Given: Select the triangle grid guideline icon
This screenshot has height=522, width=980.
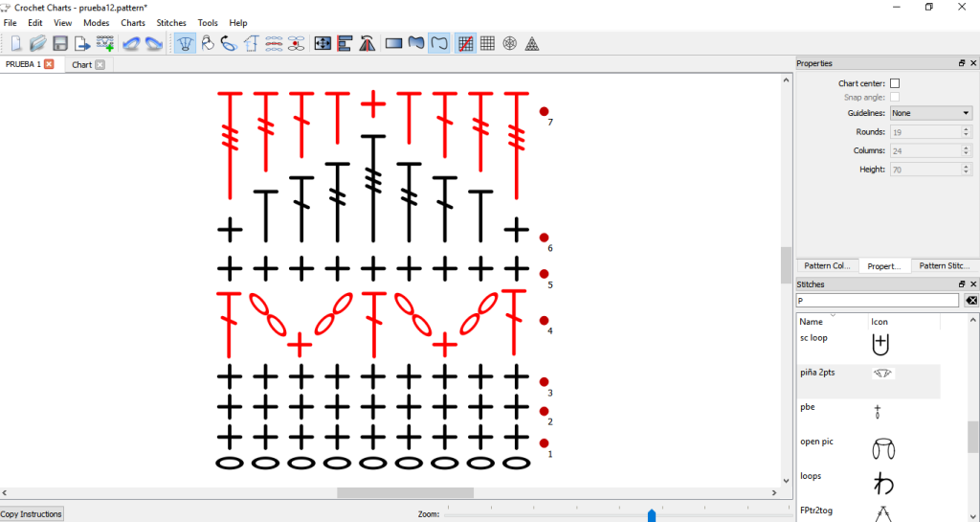Looking at the screenshot, I should [531, 43].
